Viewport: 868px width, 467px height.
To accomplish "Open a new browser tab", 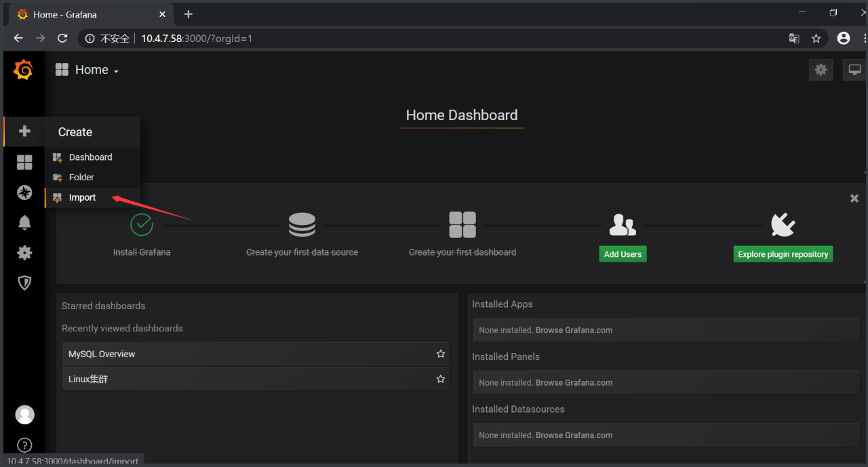I will pyautogui.click(x=189, y=14).
